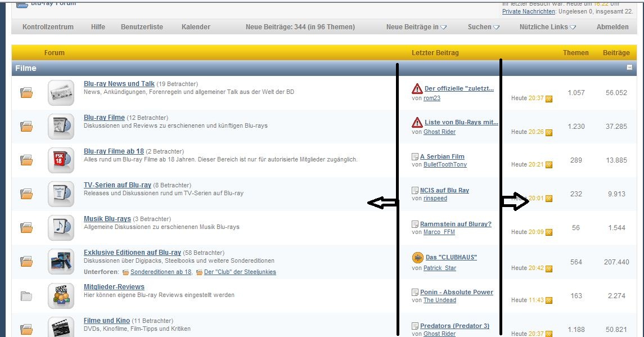Image resolution: width=644 pixels, height=337 pixels.
Task: Open the Private Nachrichten link
Action: [528, 11]
